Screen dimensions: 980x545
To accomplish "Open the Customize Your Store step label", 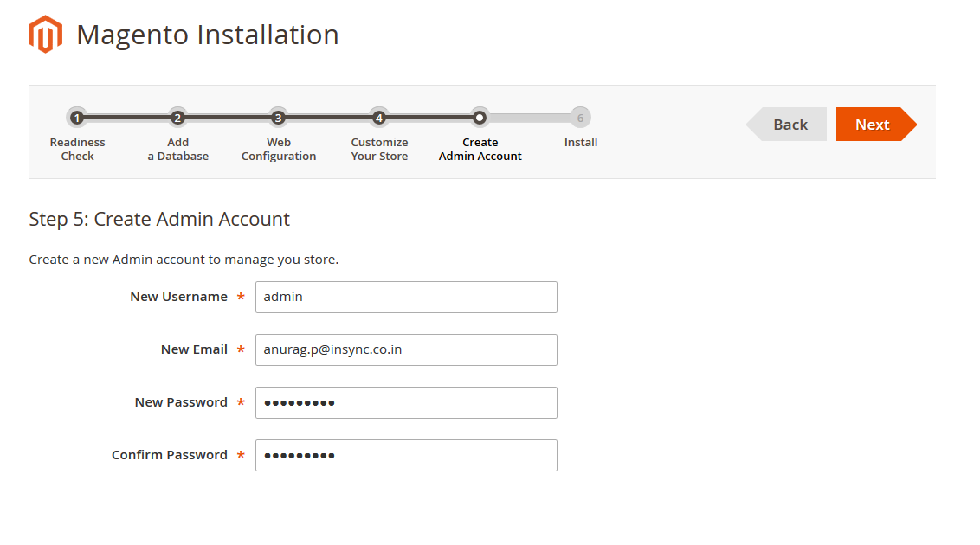I will [x=379, y=149].
